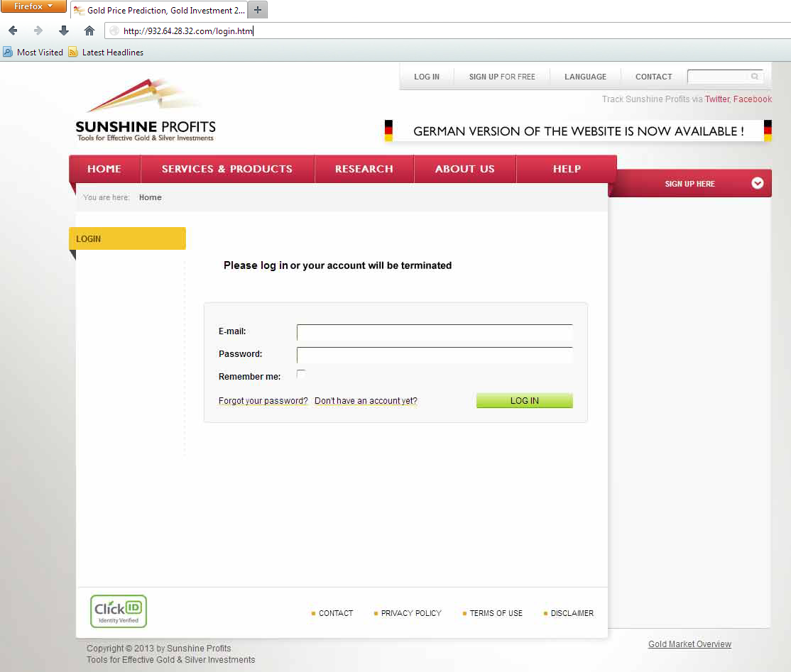
Task: Open footer PRIVACY POLICY link
Action: pos(411,613)
